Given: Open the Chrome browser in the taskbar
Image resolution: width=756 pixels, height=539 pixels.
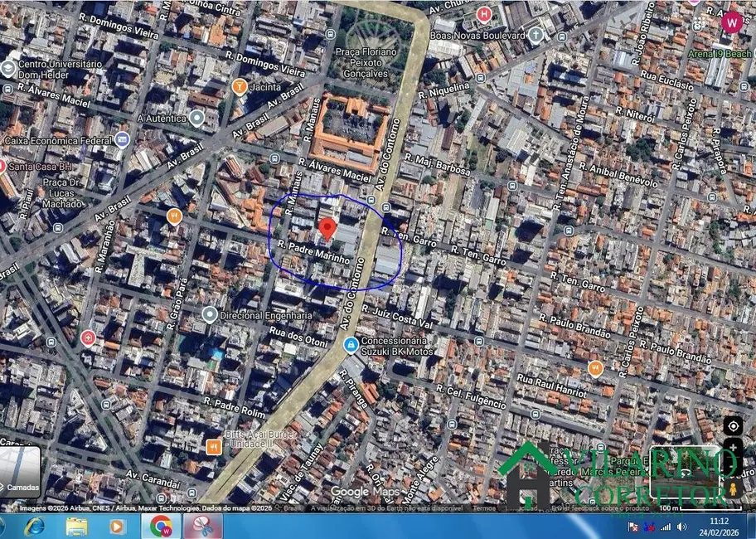Looking at the screenshot, I should (161, 526).
